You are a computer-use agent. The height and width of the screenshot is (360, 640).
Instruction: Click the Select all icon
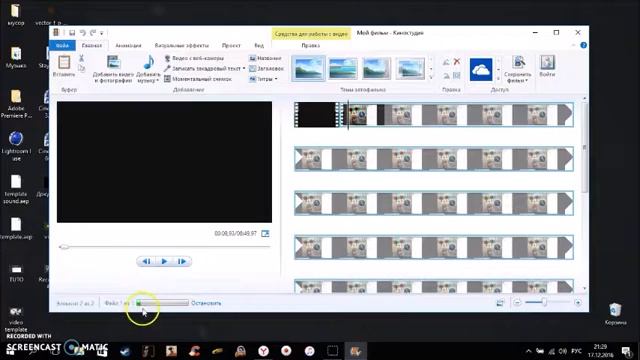[457, 76]
